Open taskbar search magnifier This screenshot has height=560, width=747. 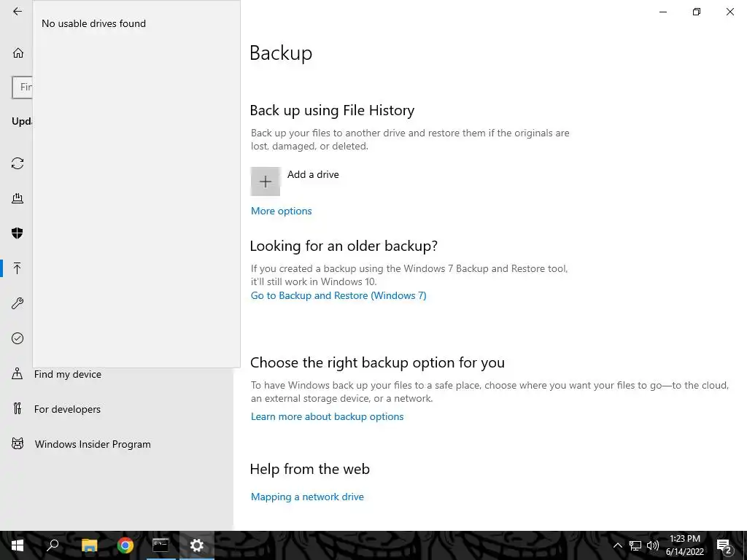53,545
